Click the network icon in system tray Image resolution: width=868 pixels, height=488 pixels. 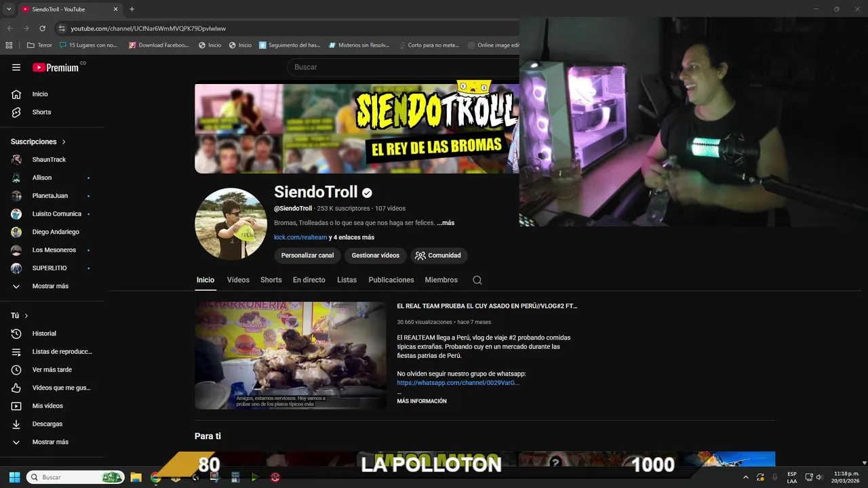coord(809,477)
